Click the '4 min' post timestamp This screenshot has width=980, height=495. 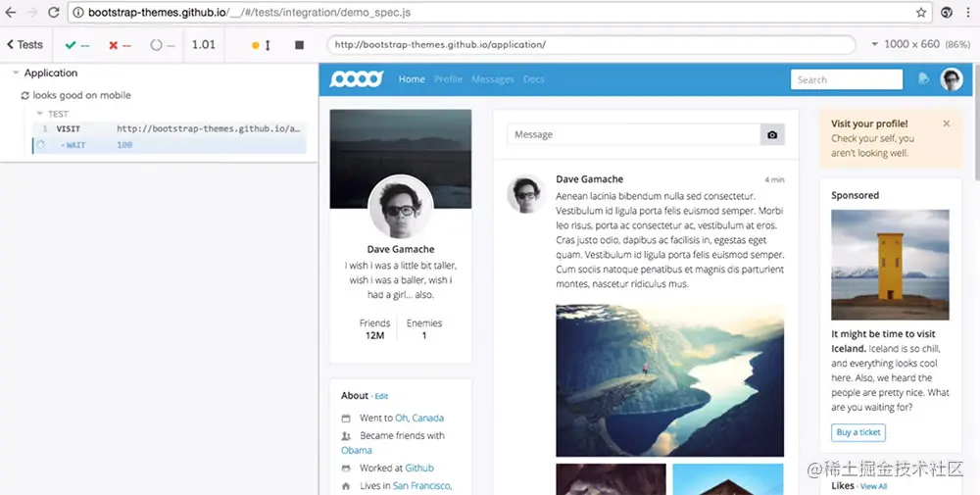774,180
